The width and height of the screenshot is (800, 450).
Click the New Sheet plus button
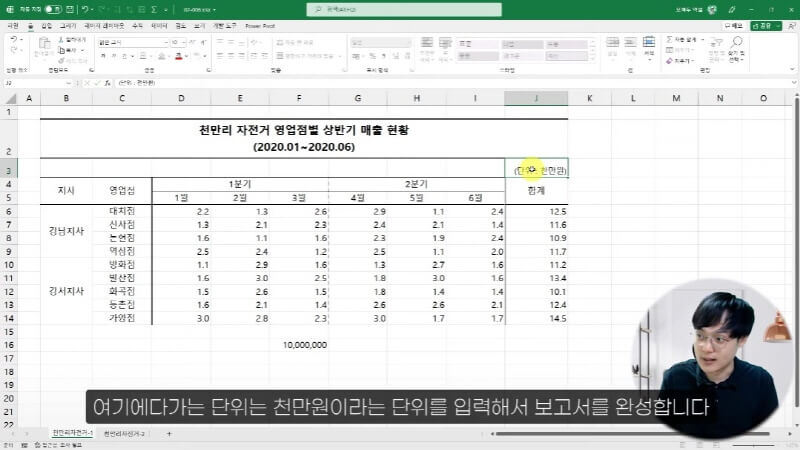coord(169,434)
